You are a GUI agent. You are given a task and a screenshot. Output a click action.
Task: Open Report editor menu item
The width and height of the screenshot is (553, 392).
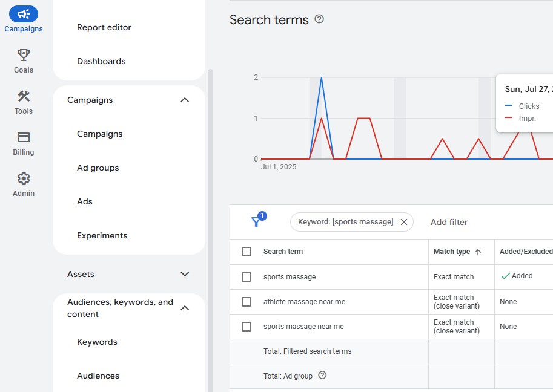click(104, 27)
